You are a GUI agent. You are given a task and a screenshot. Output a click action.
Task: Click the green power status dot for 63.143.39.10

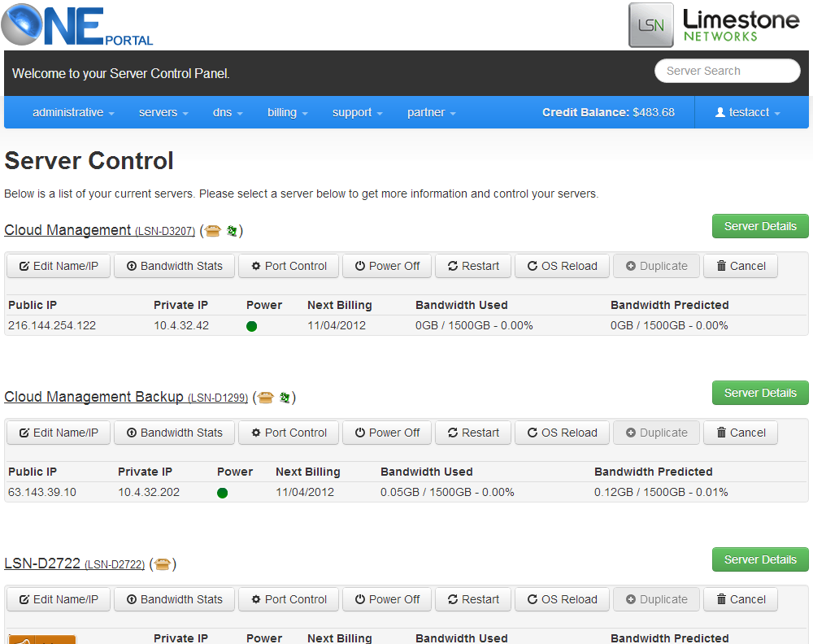[223, 493]
